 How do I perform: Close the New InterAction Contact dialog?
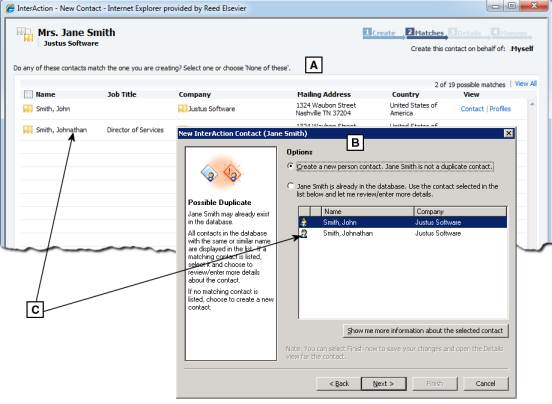click(508, 133)
